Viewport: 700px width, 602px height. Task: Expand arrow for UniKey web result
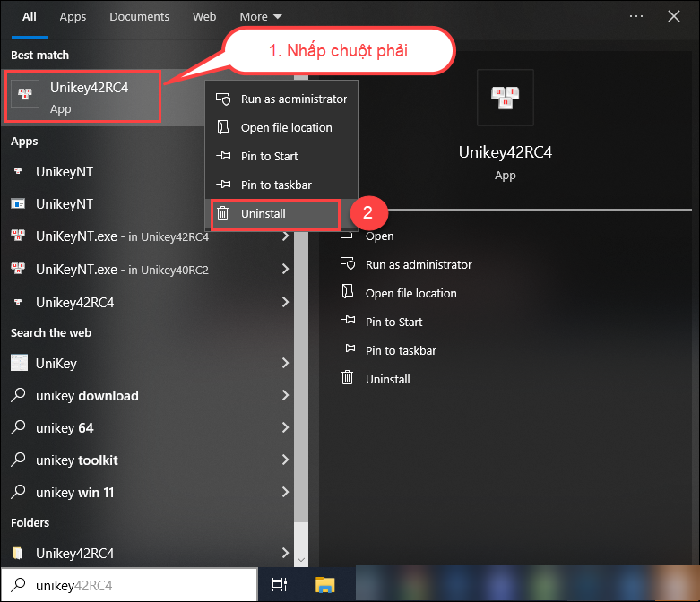pos(285,363)
